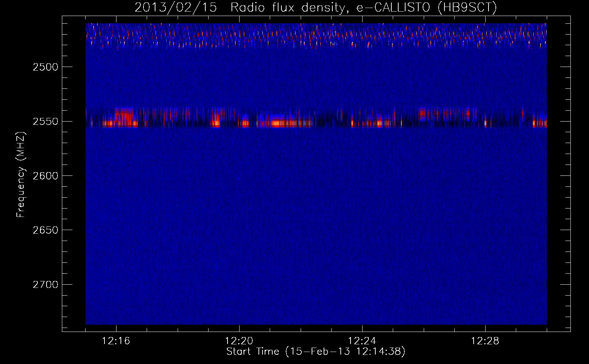Click the 2500 frequency tick label
The image size is (589, 364).
[46, 67]
